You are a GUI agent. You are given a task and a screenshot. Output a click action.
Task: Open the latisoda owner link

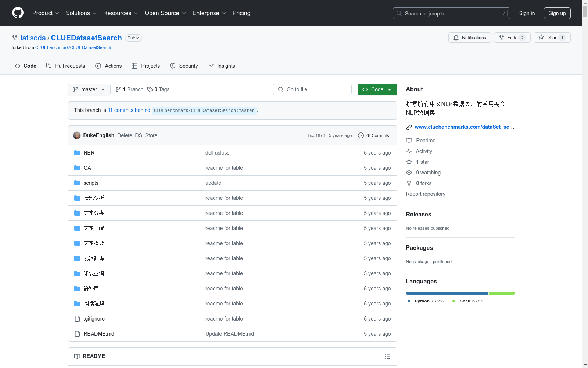click(x=33, y=38)
